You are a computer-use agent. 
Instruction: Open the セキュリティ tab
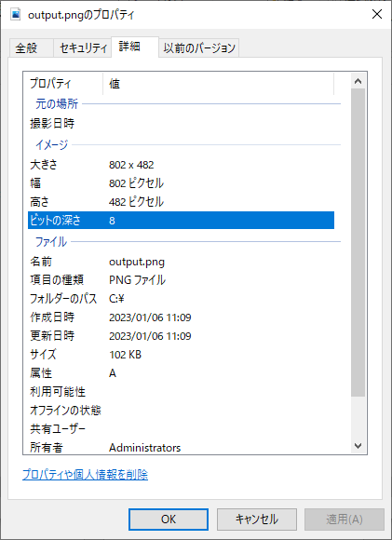83,47
